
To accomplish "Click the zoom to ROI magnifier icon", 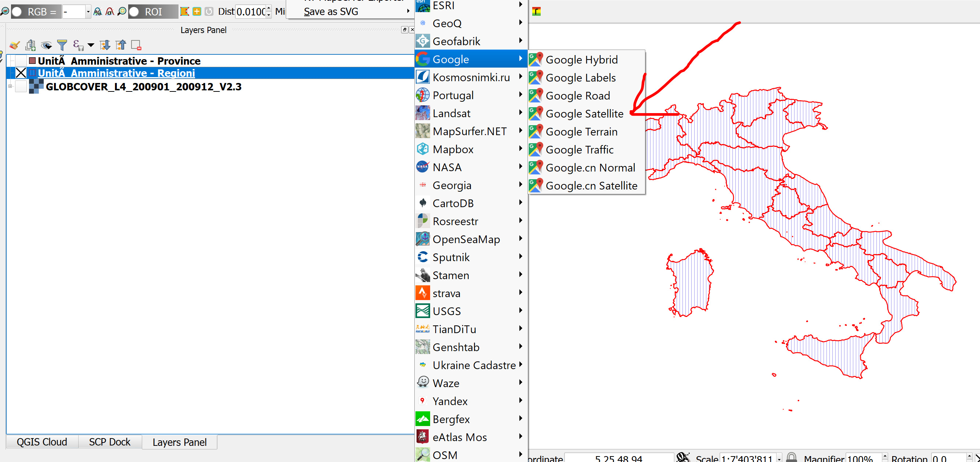I will tap(122, 12).
